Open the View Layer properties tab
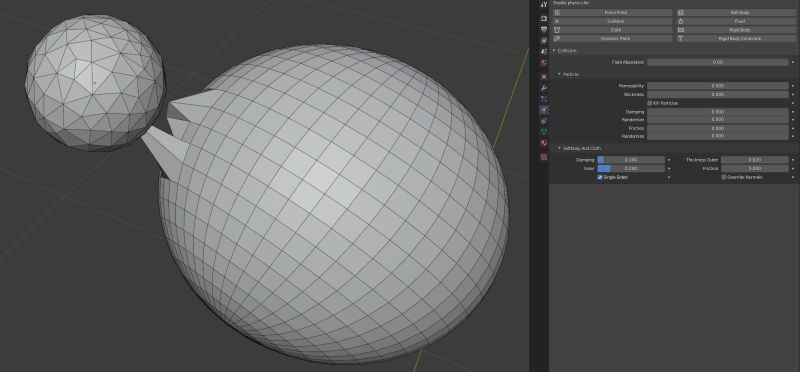Screen dimensions: 800x372 tap(544, 40)
